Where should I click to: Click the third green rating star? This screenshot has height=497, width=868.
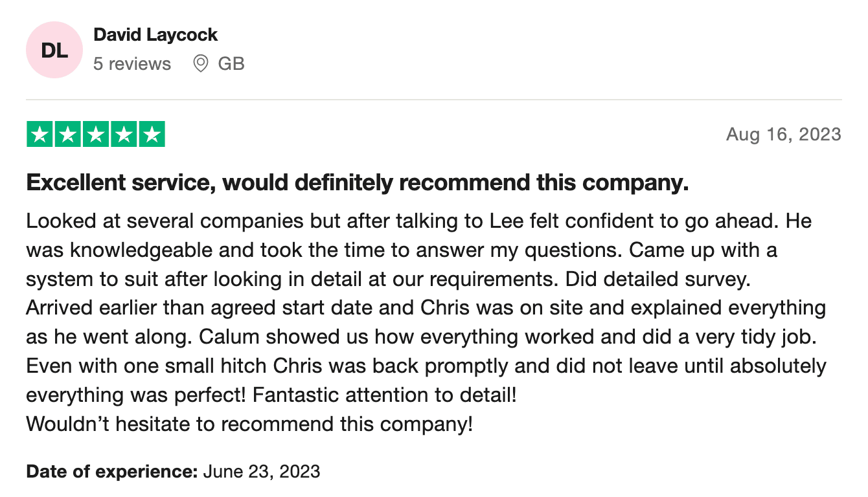(96, 134)
